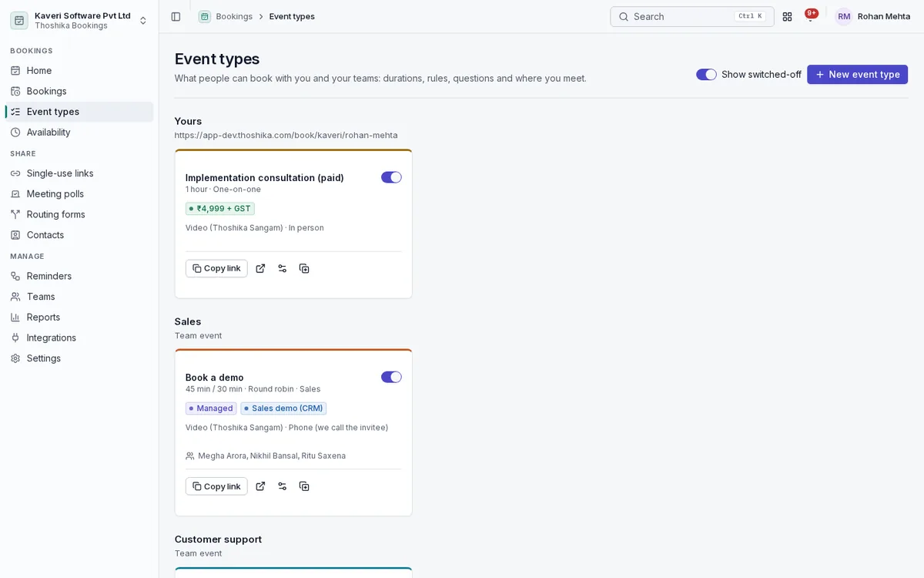The width and height of the screenshot is (924, 578).
Task: Turn off Show switched-off toggle
Action: (x=706, y=74)
